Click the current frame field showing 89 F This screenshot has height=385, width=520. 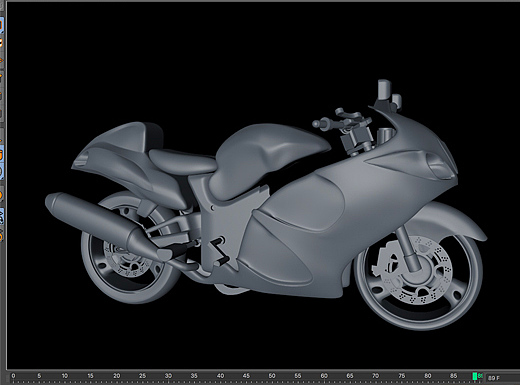click(x=503, y=378)
